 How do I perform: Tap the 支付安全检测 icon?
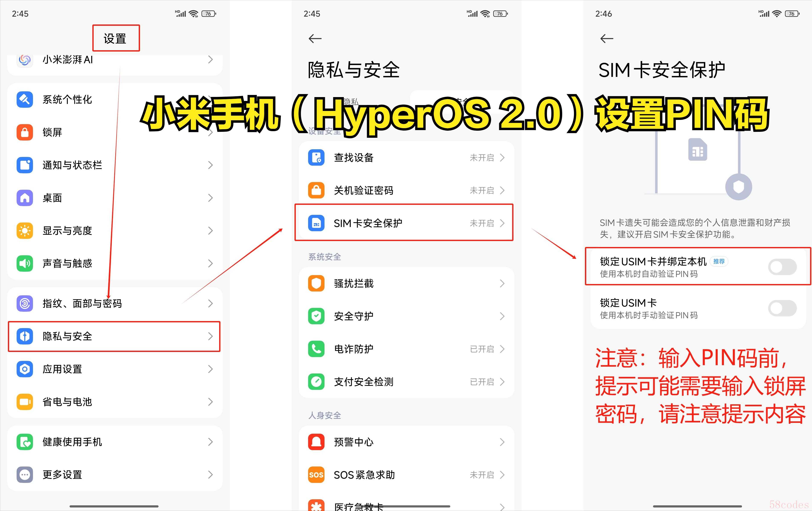click(x=316, y=382)
